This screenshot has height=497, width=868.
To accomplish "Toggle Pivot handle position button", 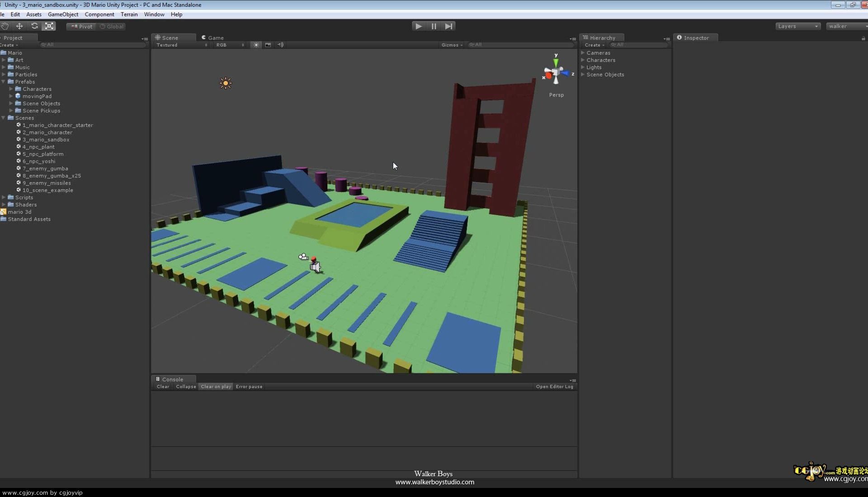I will [x=82, y=26].
